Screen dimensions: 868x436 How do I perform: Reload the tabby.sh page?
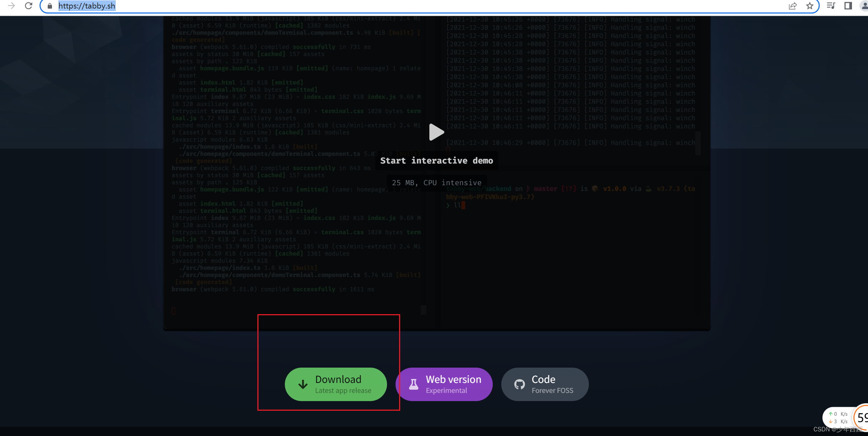point(28,6)
